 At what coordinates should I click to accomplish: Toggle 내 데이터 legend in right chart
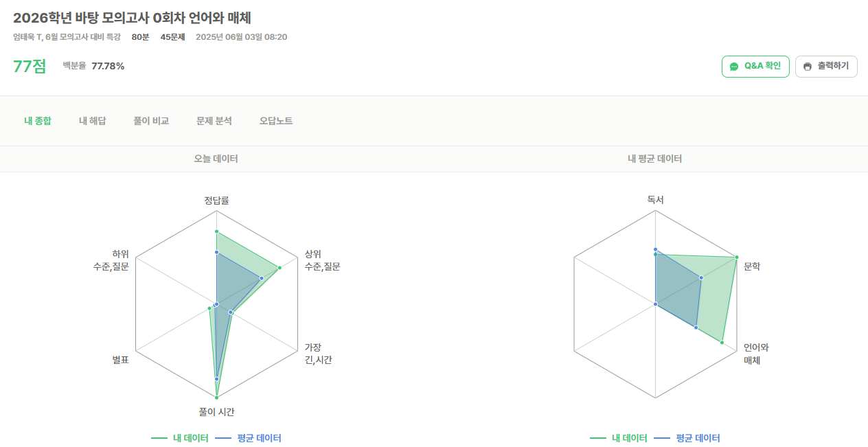point(618,438)
